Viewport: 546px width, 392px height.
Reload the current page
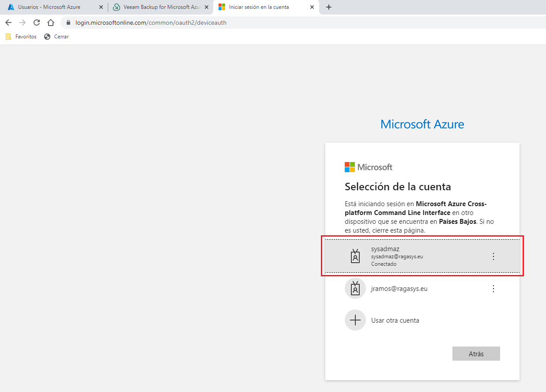37,23
